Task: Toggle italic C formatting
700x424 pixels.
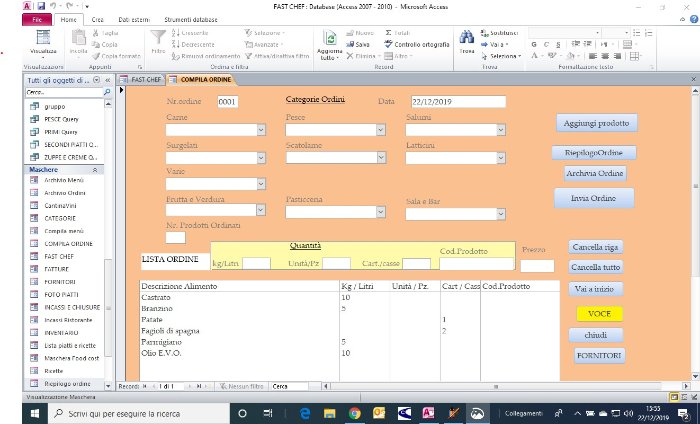Action: (x=546, y=45)
